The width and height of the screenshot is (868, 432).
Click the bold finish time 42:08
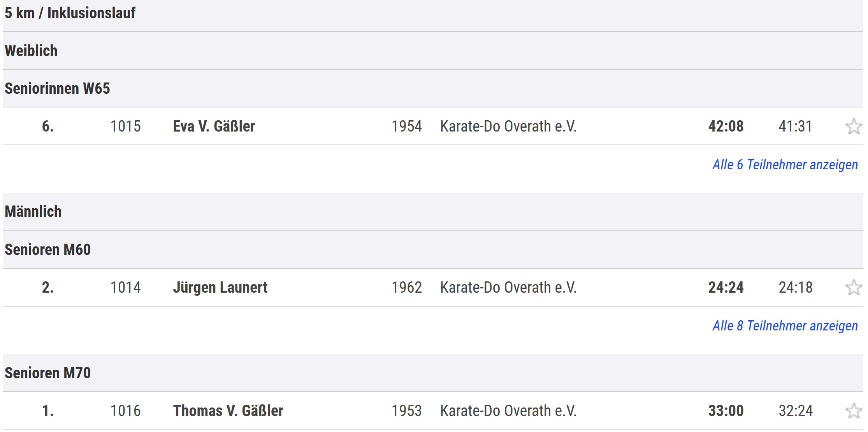pos(726,126)
